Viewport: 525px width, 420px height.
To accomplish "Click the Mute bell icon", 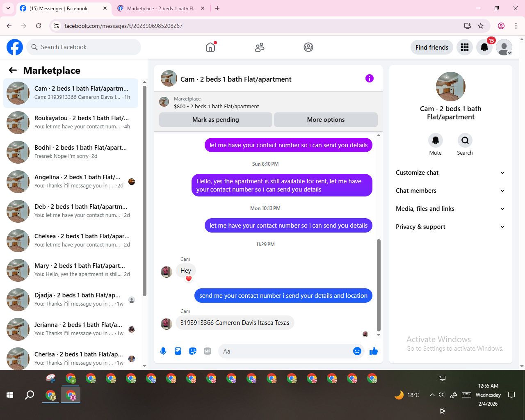I will (436, 140).
